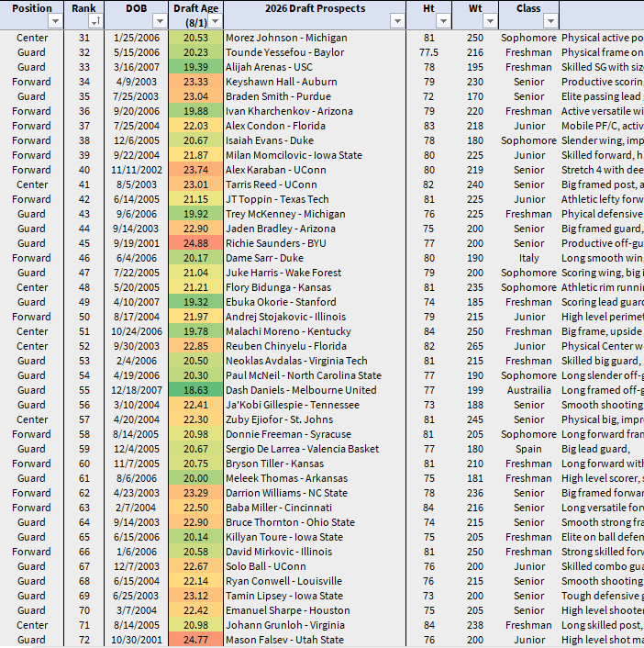Select cell Dash Daniels - Melbourne United
Image resolution: width=644 pixels, height=648 pixels.
(315, 390)
